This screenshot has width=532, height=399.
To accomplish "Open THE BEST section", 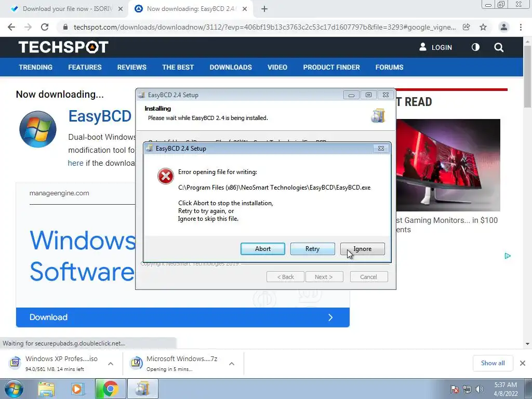I will point(178,67).
